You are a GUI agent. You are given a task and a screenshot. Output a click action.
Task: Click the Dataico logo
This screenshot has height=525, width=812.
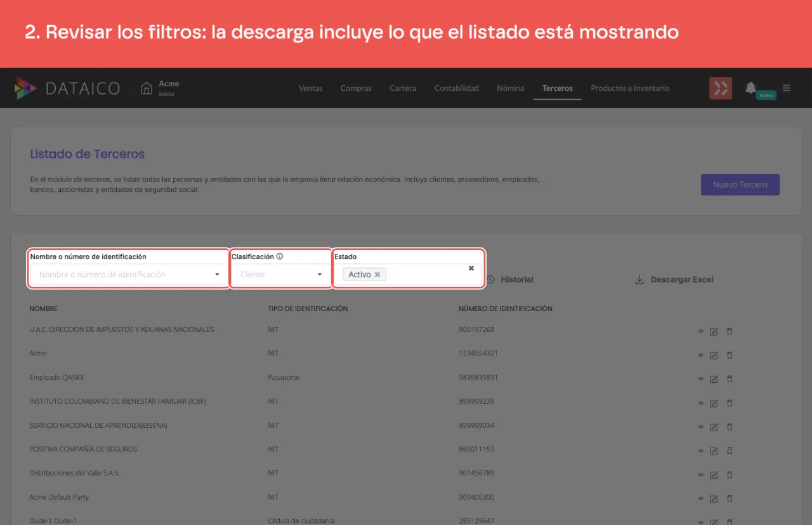click(67, 88)
